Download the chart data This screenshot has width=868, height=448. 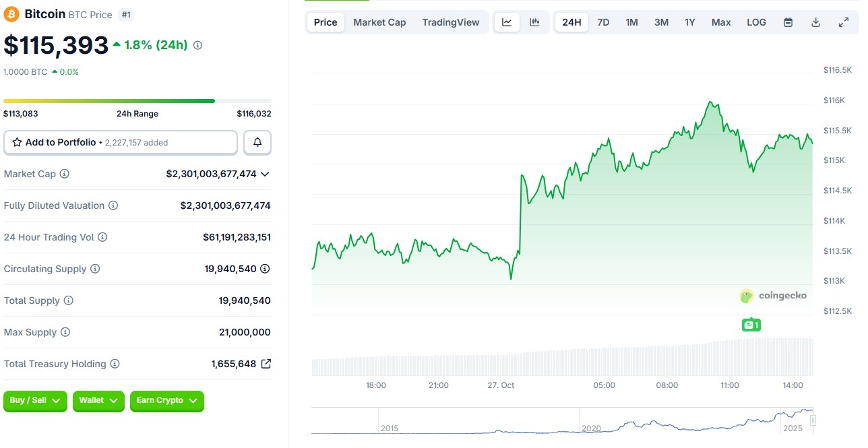(x=815, y=22)
